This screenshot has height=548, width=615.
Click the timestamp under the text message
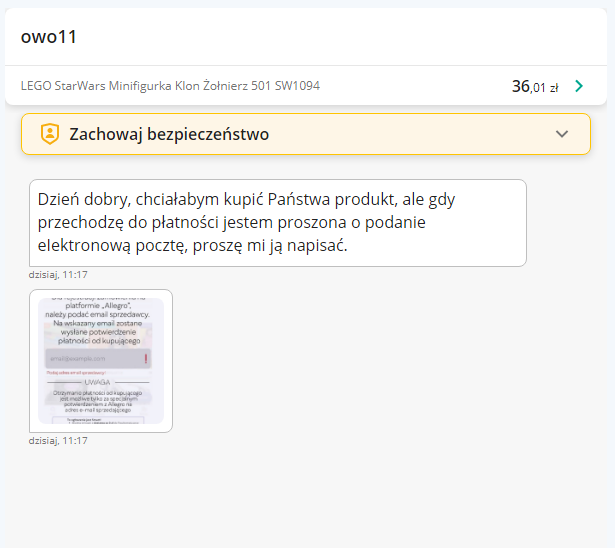point(58,274)
